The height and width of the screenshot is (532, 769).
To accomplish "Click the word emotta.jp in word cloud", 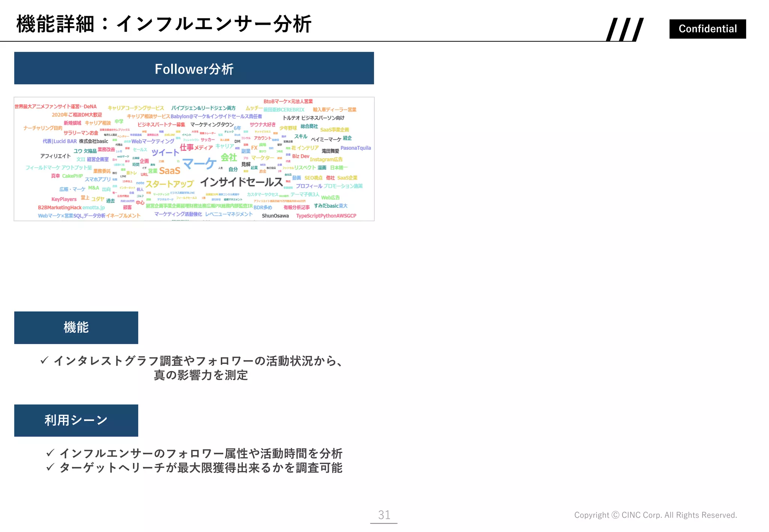I will 93,207.
